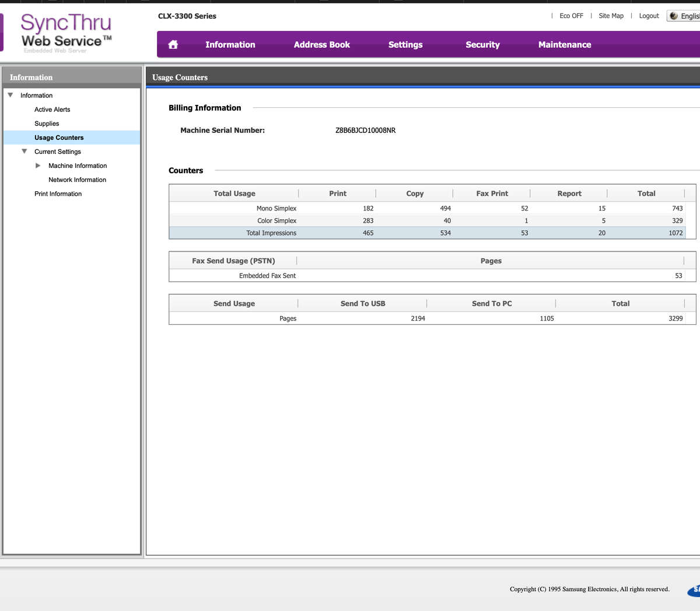The height and width of the screenshot is (611, 700).
Task: Open Network Information in the sidebar
Action: pyautogui.click(x=77, y=180)
